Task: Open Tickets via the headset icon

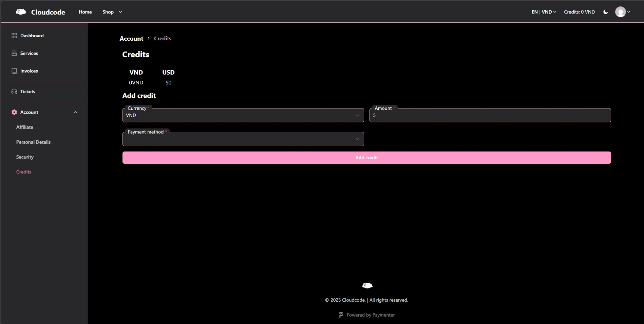Action: pos(14,92)
